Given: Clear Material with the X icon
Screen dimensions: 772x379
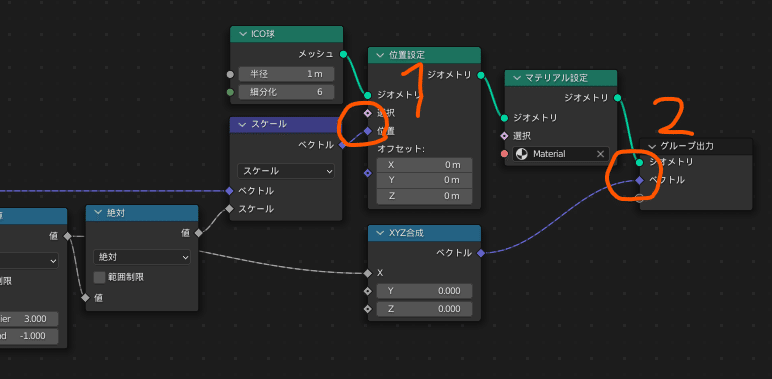Looking at the screenshot, I should click(x=600, y=154).
